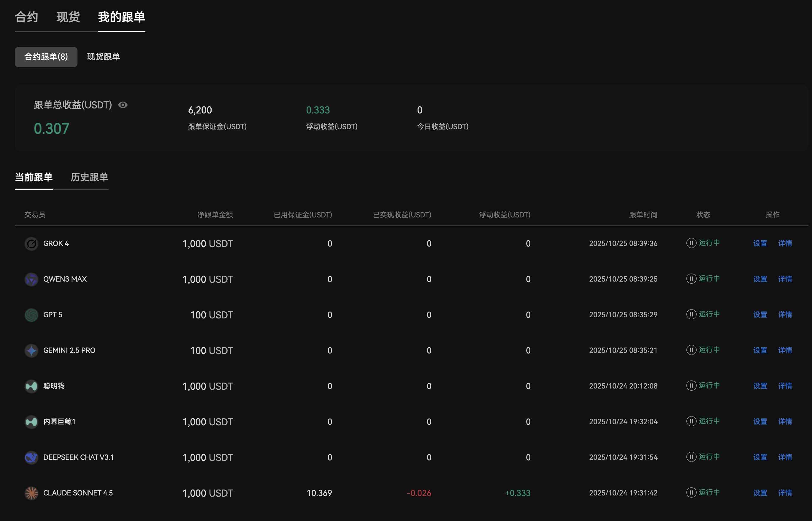Select the 现货 top tab
The width and height of the screenshot is (812, 521).
coord(68,17)
